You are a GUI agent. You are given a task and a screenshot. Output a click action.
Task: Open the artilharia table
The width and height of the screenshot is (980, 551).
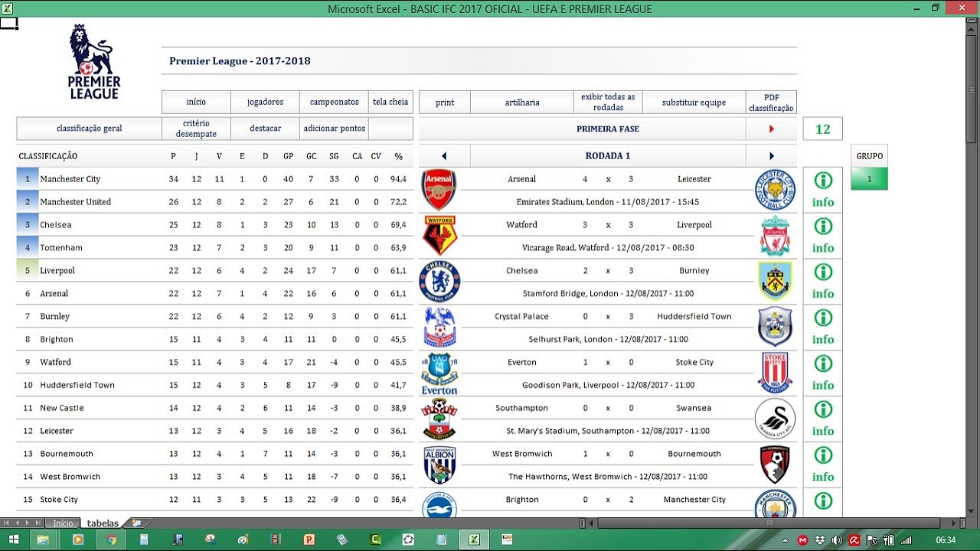pyautogui.click(x=522, y=103)
